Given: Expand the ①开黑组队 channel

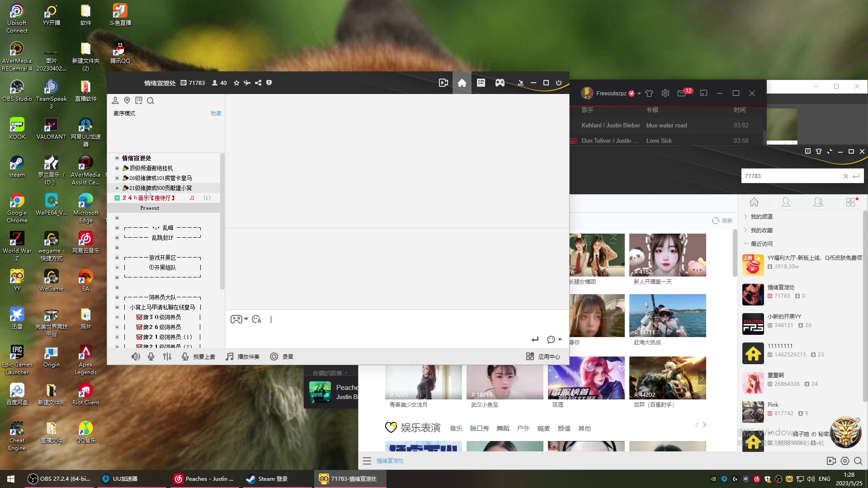Looking at the screenshot, I should [x=117, y=267].
